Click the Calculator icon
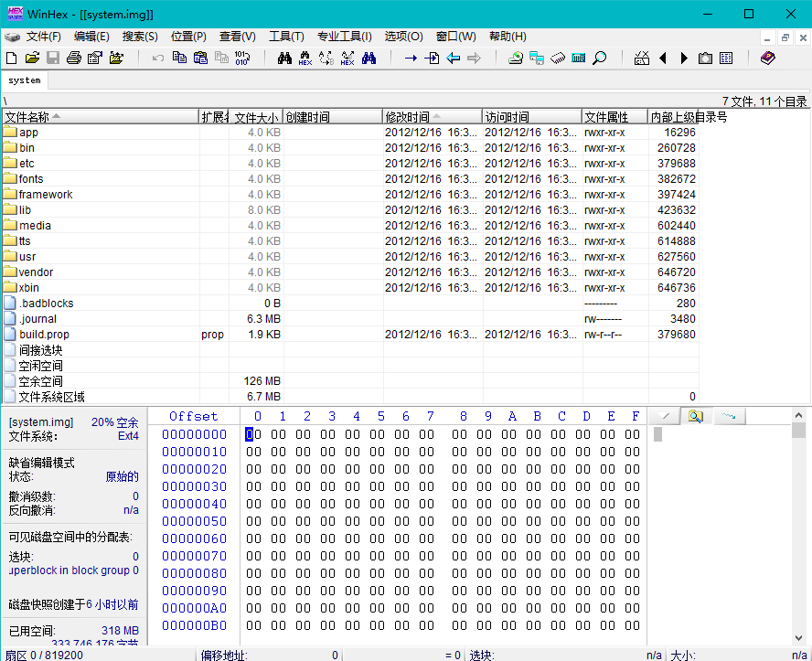 click(579, 58)
